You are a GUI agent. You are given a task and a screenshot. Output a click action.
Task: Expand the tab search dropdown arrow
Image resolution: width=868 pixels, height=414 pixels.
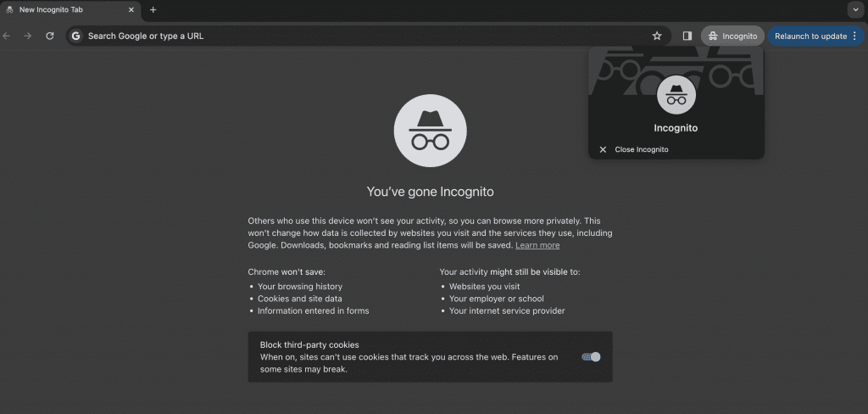854,10
